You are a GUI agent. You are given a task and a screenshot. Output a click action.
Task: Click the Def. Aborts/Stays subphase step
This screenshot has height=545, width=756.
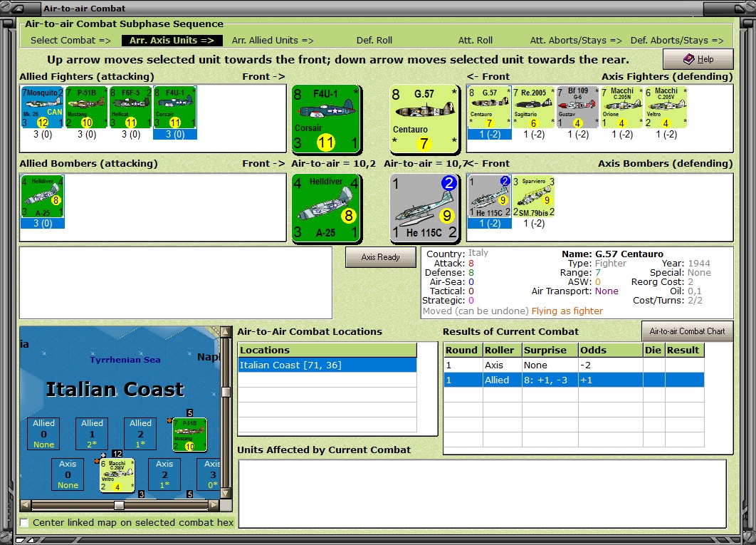(x=677, y=41)
